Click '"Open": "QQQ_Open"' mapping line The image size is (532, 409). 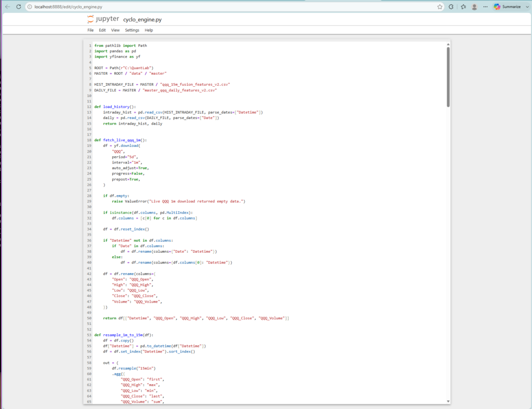click(x=132, y=279)
